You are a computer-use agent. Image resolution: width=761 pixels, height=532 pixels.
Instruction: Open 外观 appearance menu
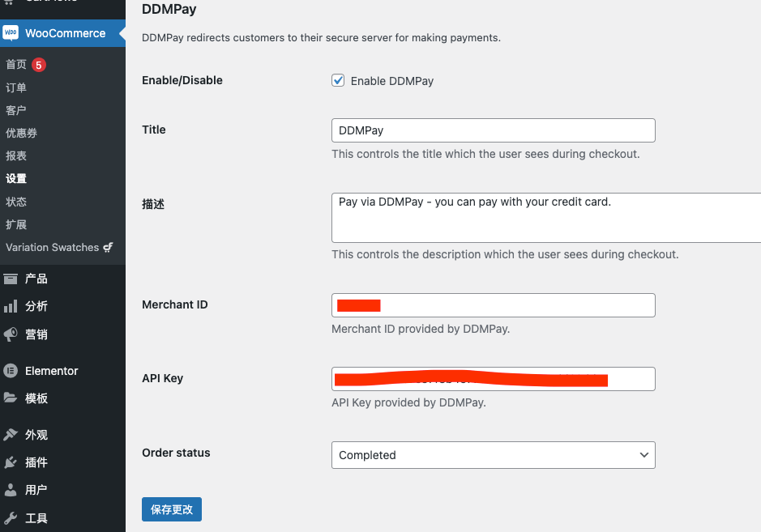coord(36,435)
